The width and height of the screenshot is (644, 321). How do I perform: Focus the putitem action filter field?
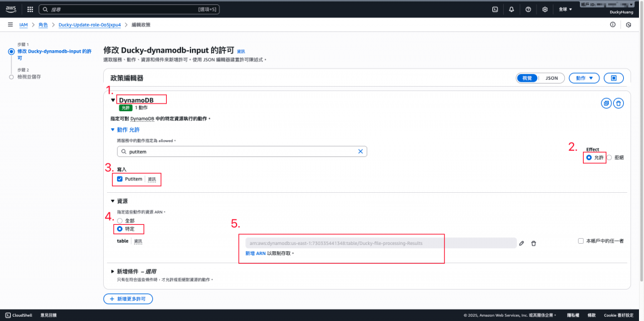[x=242, y=151]
